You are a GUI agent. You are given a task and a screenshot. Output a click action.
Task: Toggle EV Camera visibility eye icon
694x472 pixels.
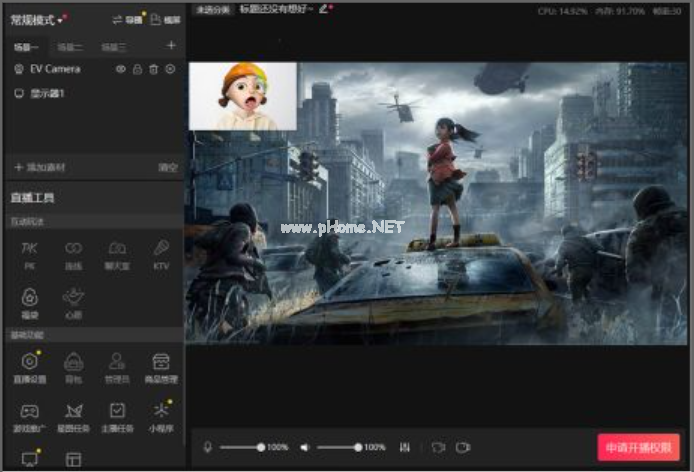point(121,69)
